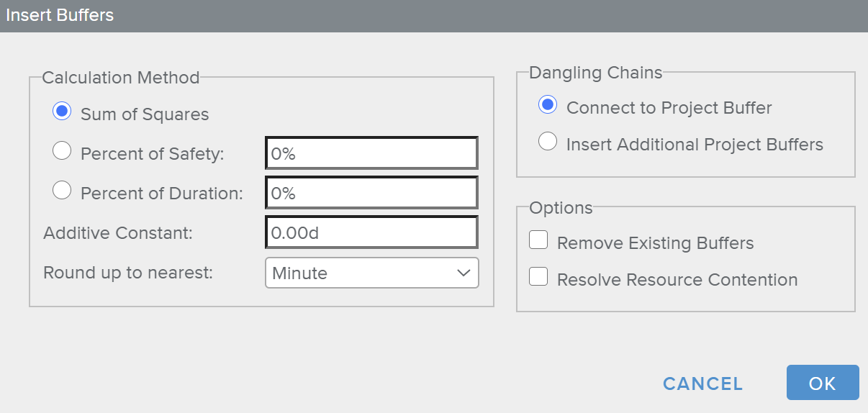Click the Round up to nearest label
The width and height of the screenshot is (868, 413).
pos(128,273)
